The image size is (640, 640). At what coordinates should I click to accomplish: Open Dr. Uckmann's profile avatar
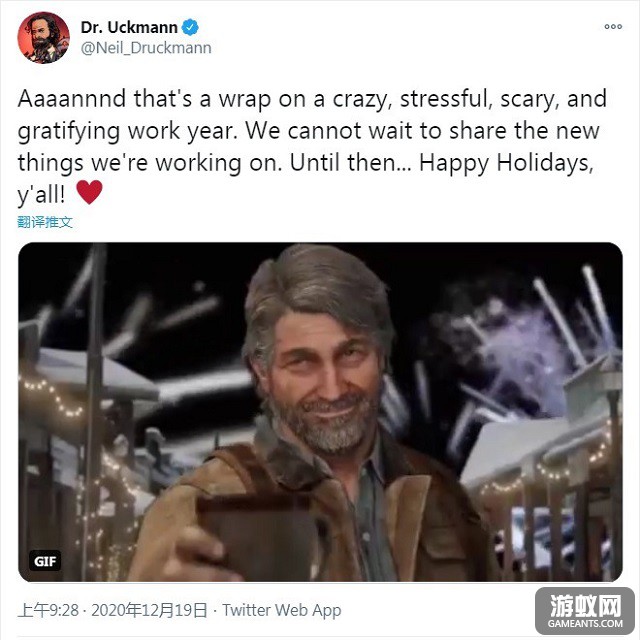[43, 38]
